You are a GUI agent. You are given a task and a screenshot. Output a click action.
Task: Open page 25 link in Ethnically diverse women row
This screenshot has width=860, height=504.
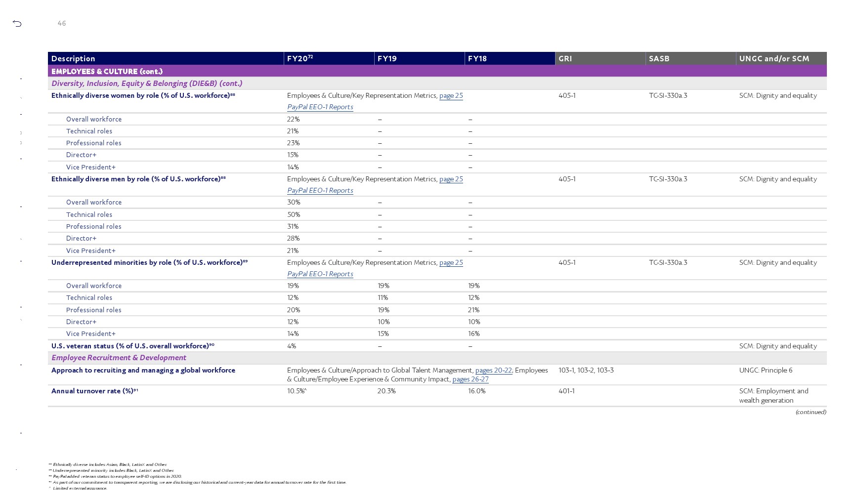(x=451, y=96)
